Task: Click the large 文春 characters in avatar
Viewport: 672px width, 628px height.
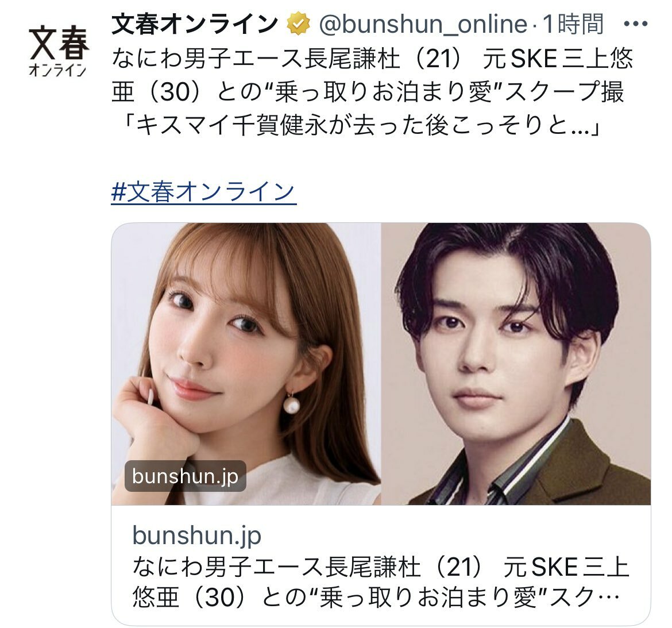Action: [x=59, y=44]
